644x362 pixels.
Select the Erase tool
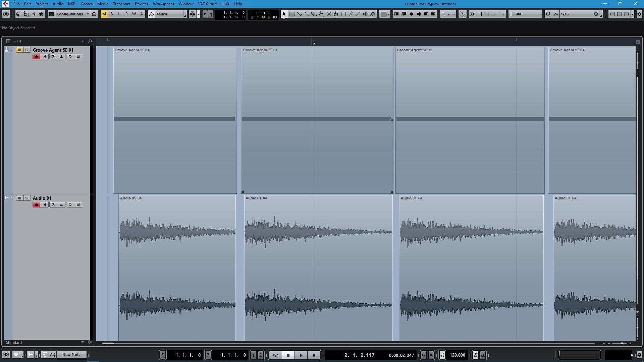point(314,14)
